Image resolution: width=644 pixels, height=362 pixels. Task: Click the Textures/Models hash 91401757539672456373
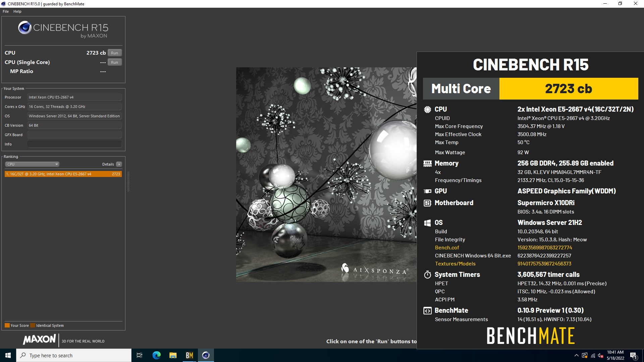544,264
